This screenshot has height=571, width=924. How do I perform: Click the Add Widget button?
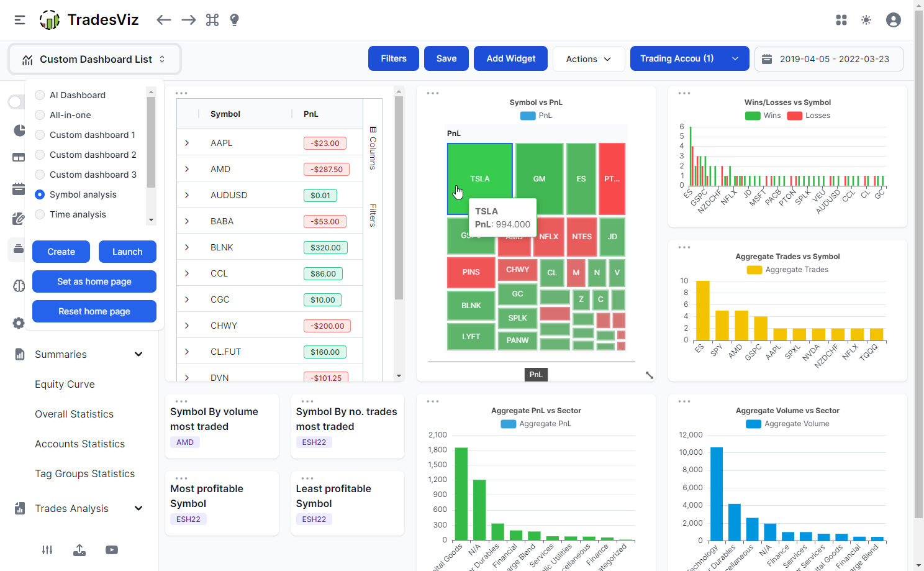tap(510, 58)
